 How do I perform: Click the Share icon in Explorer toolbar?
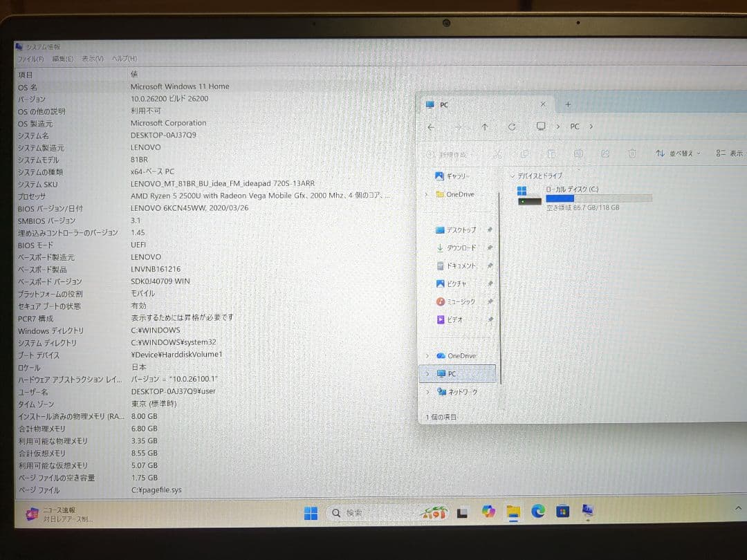(605, 153)
